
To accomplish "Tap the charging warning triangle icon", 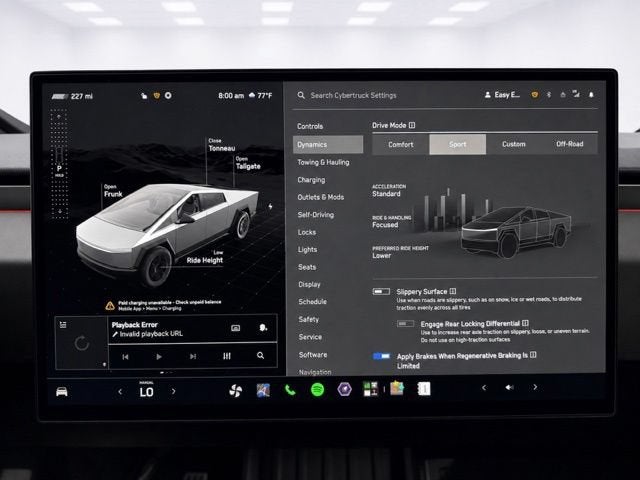I will coord(110,306).
